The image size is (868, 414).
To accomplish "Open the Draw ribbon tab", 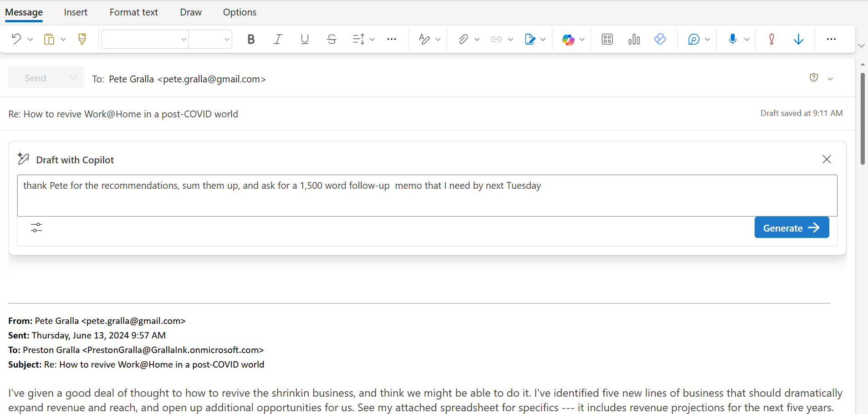I will pos(190,12).
